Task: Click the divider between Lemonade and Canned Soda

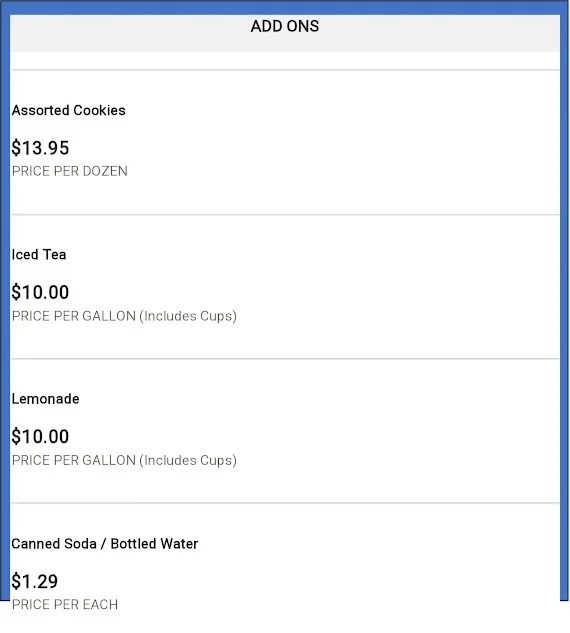Action: (285, 503)
